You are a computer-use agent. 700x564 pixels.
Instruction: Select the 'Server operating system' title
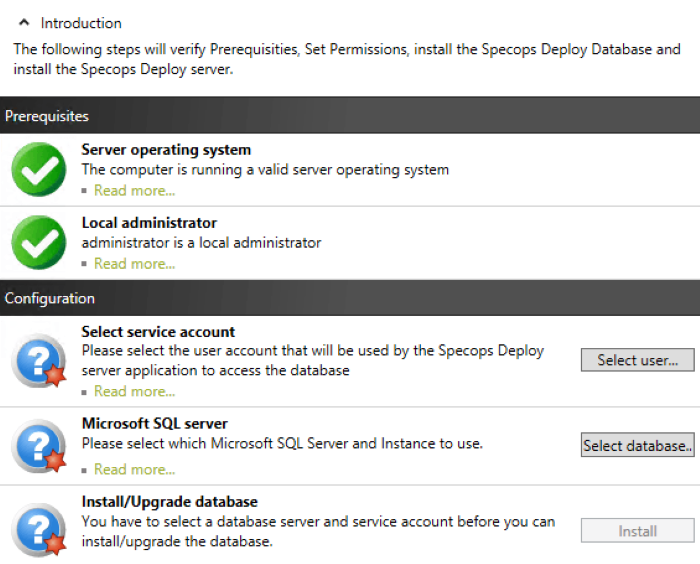[166, 150]
